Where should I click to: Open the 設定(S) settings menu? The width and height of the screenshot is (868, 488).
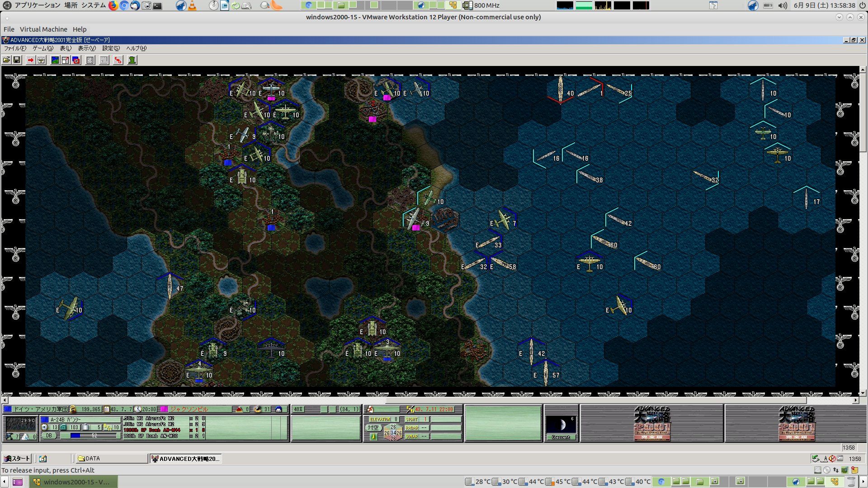pos(111,48)
